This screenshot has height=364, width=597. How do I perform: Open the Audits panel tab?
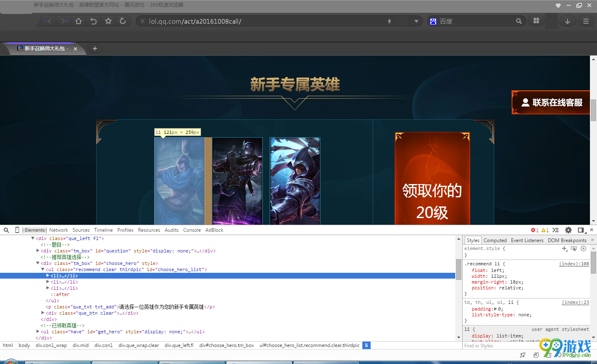172,230
